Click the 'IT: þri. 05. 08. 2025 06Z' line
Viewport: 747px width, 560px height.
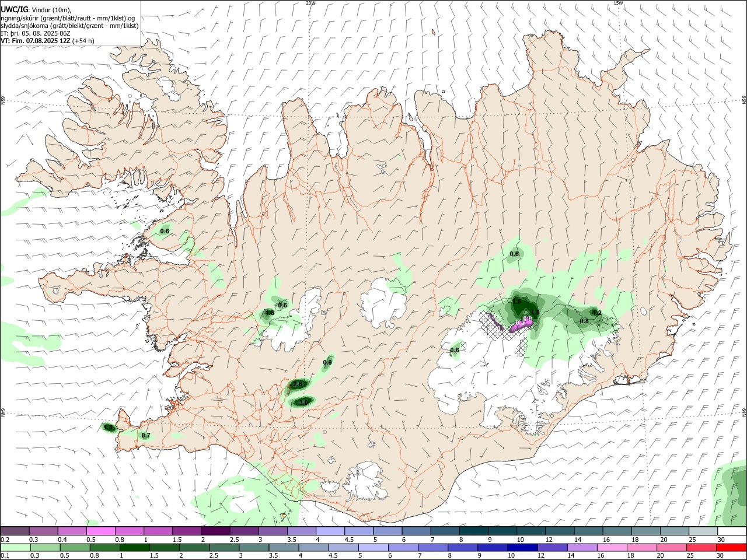click(x=36, y=33)
